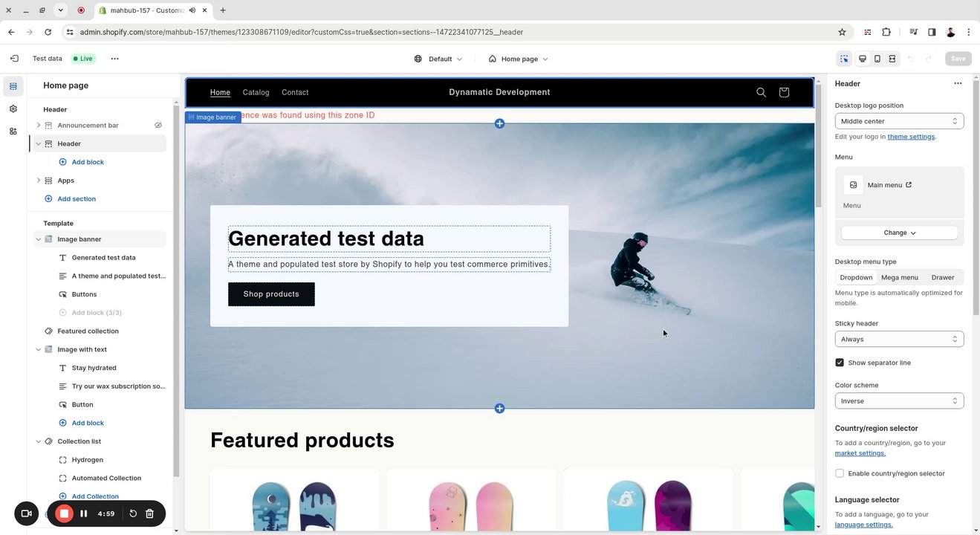The height and width of the screenshot is (535, 980).
Task: Open the App embeds icon in sidebar
Action: pos(13,132)
